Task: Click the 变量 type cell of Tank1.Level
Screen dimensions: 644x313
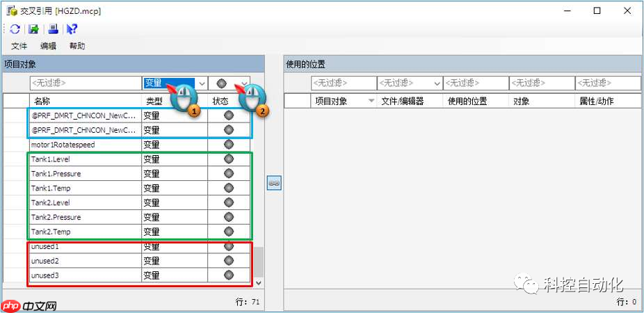Action: pos(175,159)
